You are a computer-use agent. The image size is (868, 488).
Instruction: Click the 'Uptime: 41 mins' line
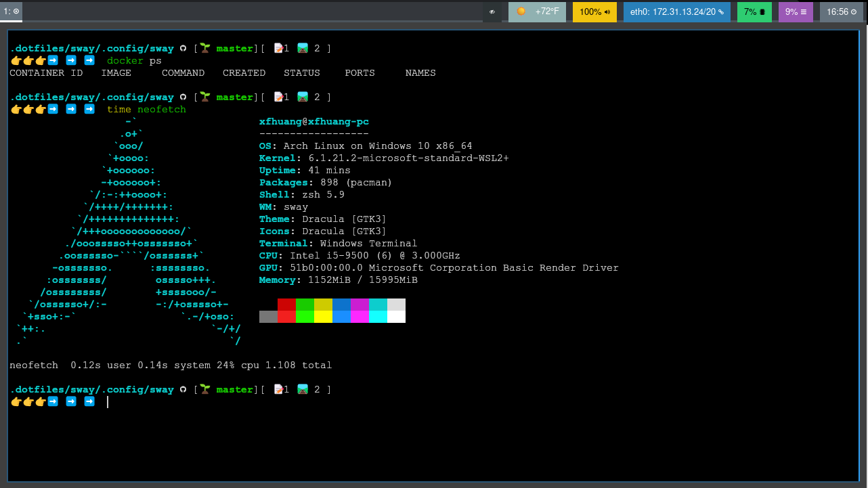tap(305, 171)
